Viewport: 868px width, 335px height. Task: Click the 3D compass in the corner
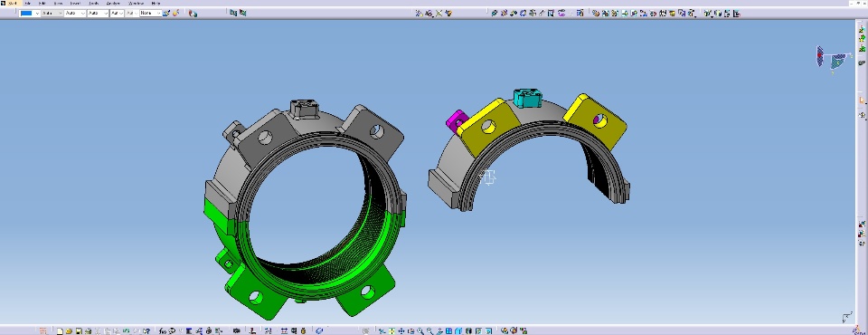coord(835,57)
